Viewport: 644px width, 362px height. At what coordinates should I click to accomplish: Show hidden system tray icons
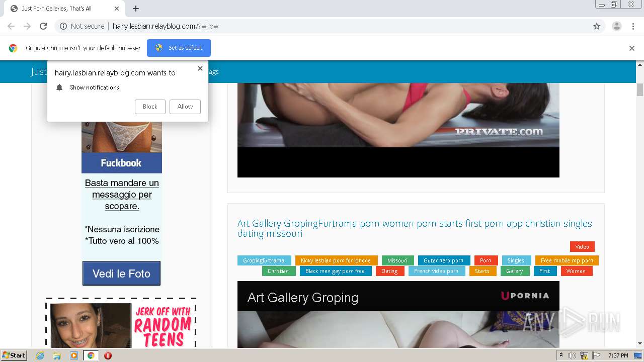click(x=561, y=355)
